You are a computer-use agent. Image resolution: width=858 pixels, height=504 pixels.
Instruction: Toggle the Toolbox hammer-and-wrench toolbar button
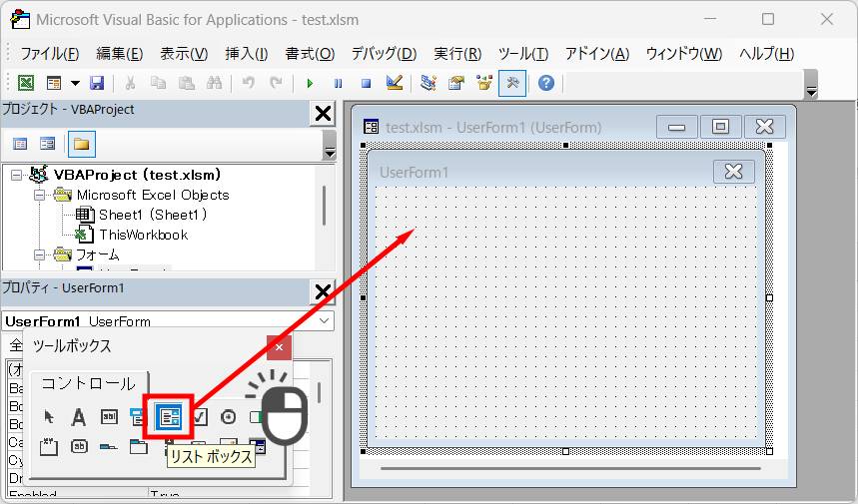point(512,83)
